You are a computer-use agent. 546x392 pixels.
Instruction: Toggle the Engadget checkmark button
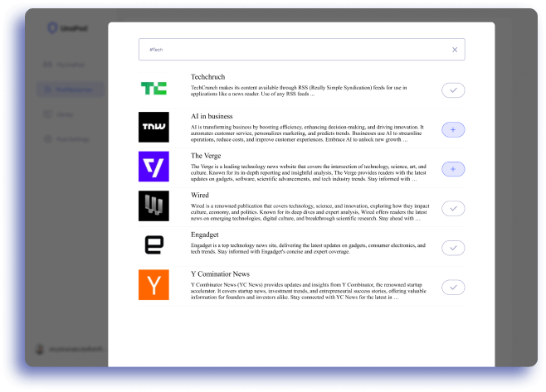[453, 248]
